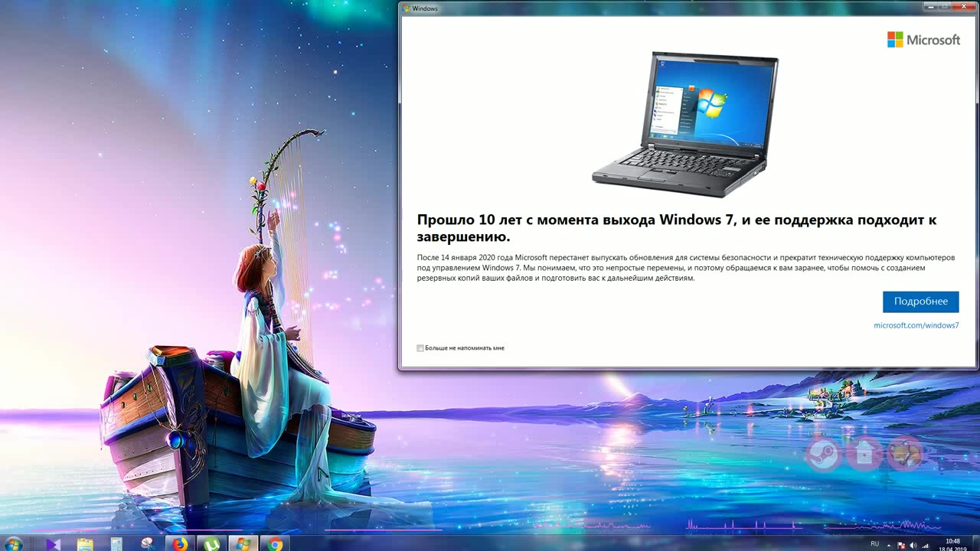This screenshot has height=551, width=980.
Task: Open the Snipping Tool taskbar icon
Action: [148, 544]
